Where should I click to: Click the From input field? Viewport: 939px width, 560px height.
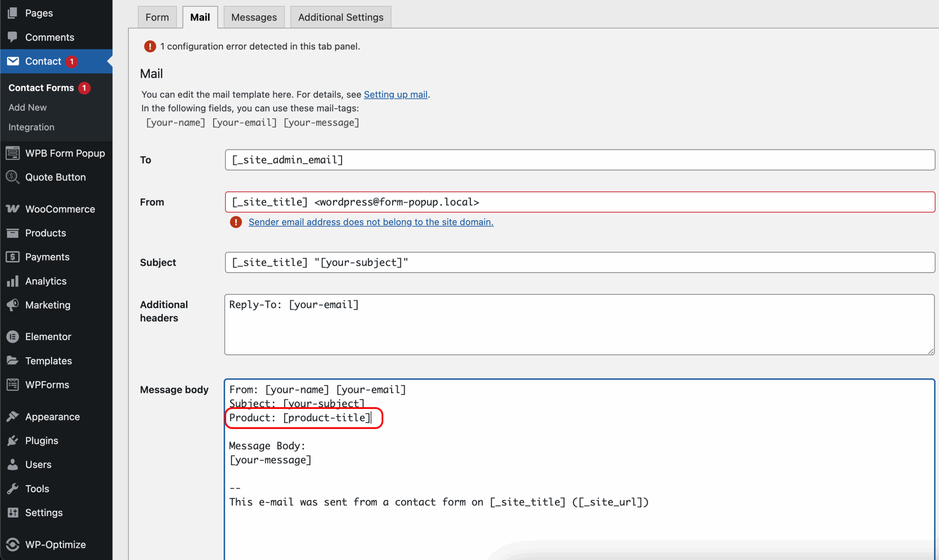(580, 202)
